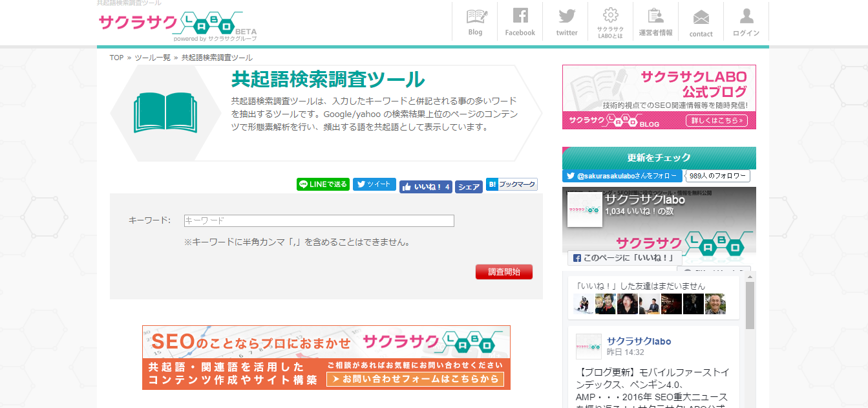Click the ツイート share button
Image resolution: width=868 pixels, height=408 pixels.
[x=374, y=184]
